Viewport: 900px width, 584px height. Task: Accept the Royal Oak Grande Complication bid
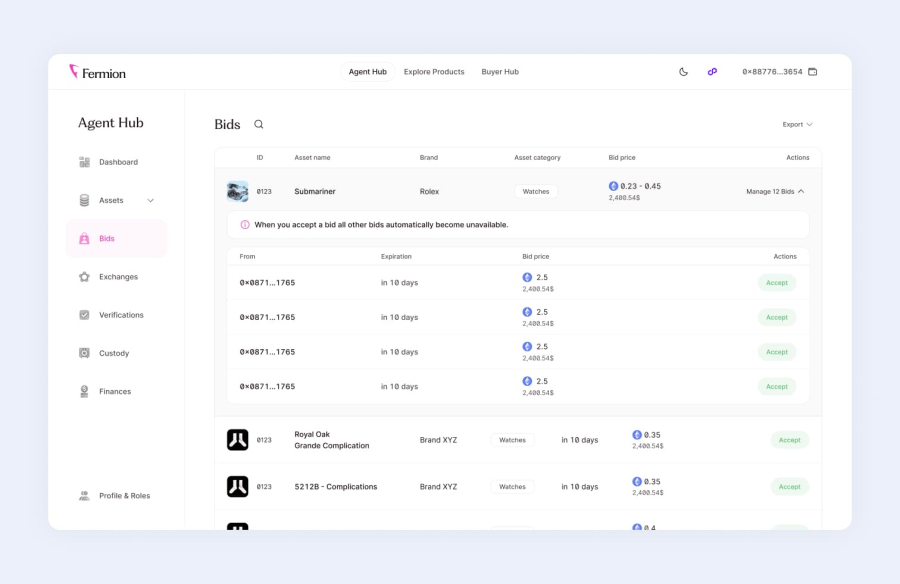coord(789,440)
